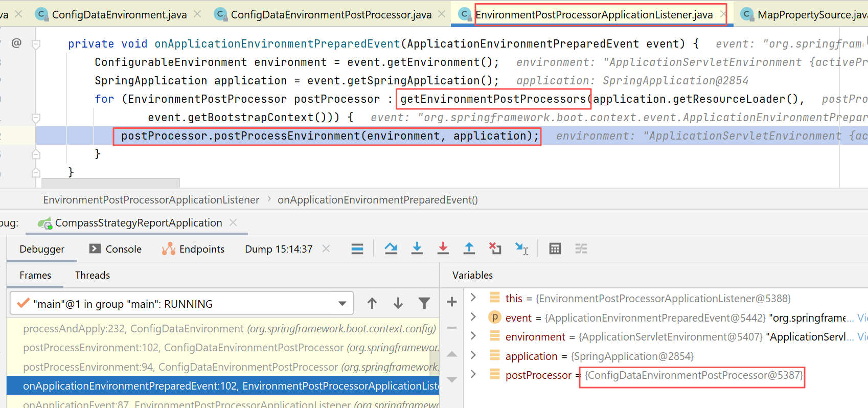The width and height of the screenshot is (868, 408).
Task: Click the Run to Cursor icon
Action: coord(521,249)
